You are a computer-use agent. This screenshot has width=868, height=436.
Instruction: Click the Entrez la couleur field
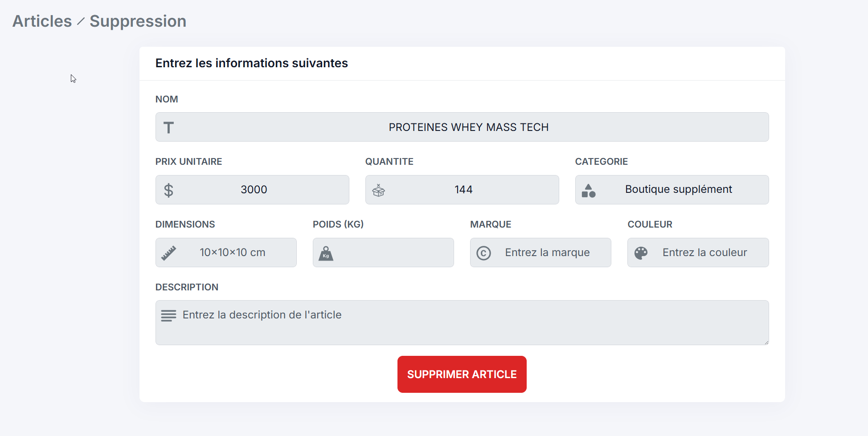tap(698, 253)
